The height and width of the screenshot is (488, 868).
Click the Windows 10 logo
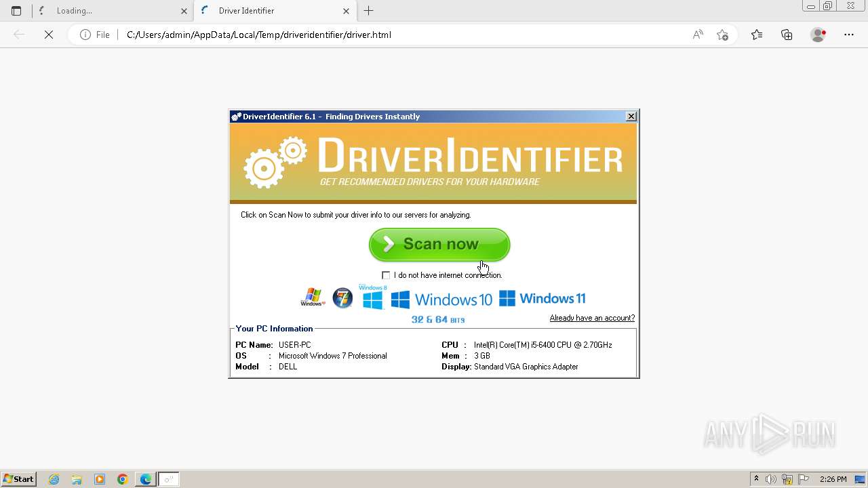pyautogui.click(x=441, y=299)
